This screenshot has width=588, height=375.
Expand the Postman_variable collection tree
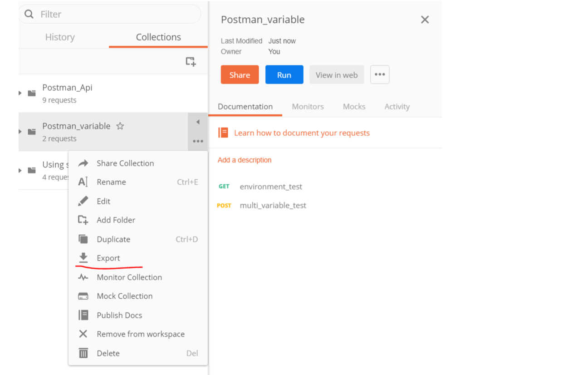20,132
